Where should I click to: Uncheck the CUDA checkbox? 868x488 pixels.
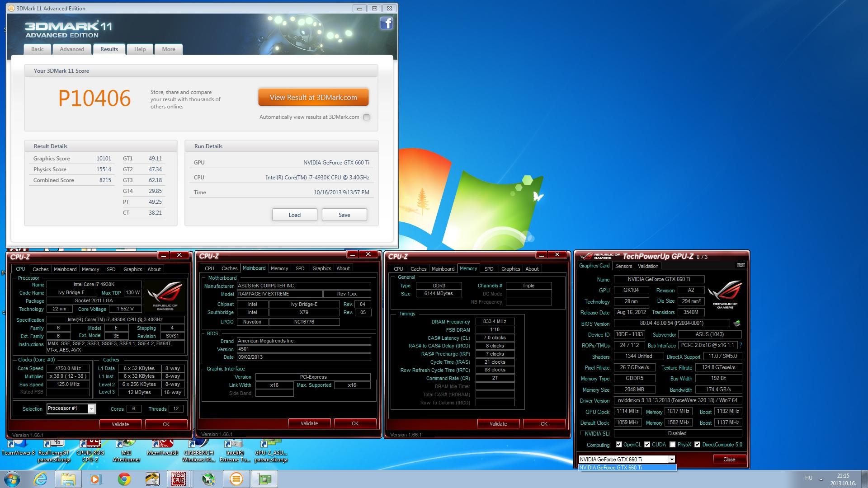pos(647,445)
